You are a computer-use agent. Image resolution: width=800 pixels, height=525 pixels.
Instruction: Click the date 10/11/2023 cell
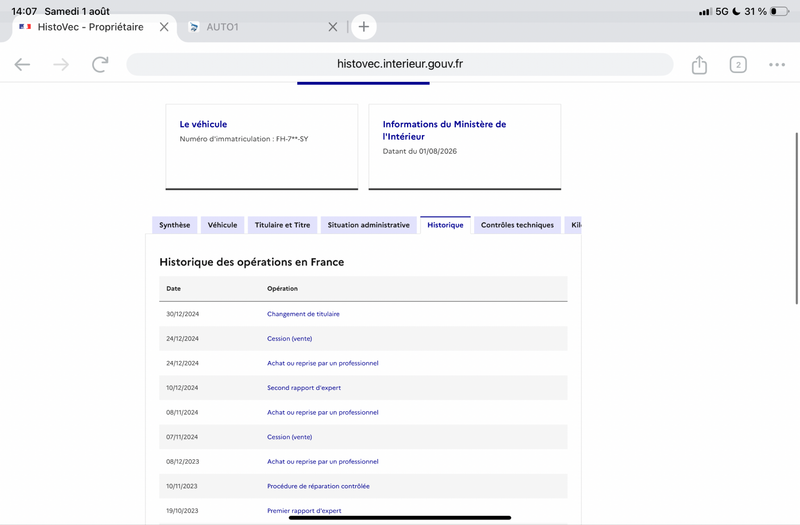(182, 486)
